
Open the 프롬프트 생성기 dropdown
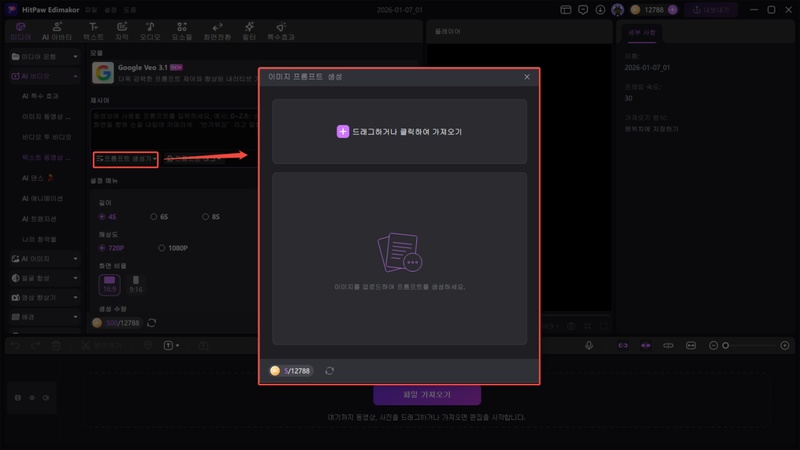[126, 159]
